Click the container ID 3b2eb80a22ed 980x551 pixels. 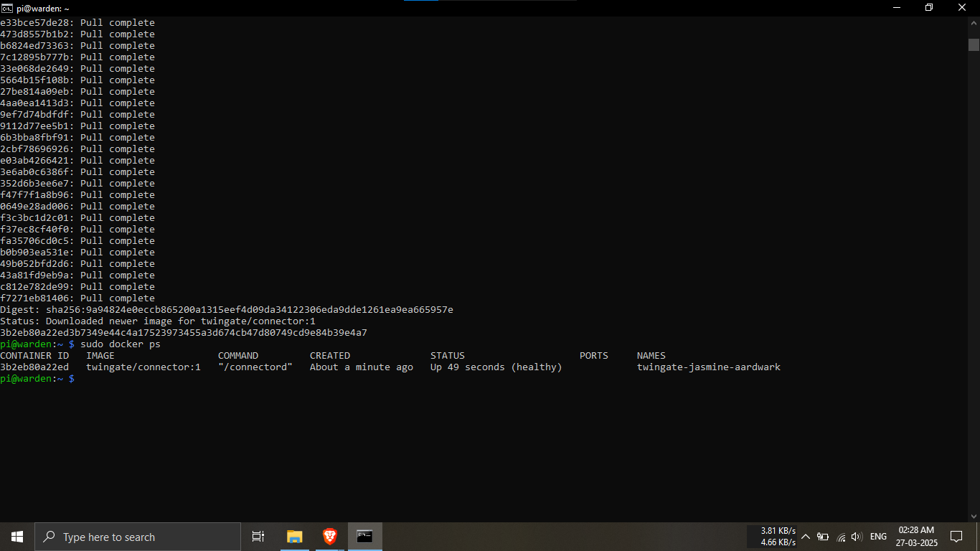click(34, 367)
